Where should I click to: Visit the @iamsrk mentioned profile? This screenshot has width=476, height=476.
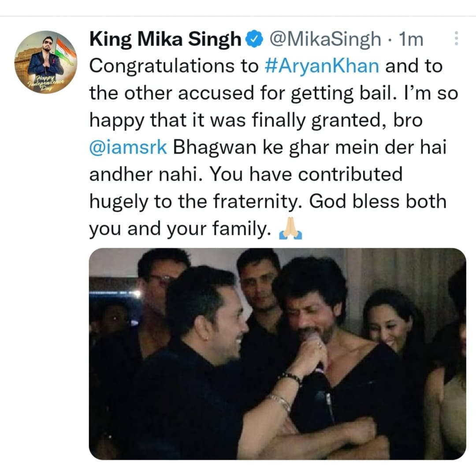click(128, 147)
